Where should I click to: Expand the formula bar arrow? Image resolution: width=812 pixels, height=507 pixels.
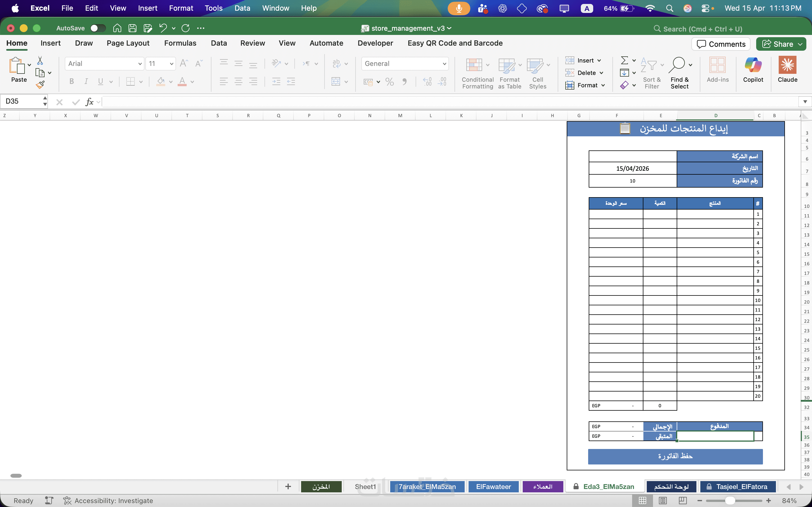(x=805, y=102)
